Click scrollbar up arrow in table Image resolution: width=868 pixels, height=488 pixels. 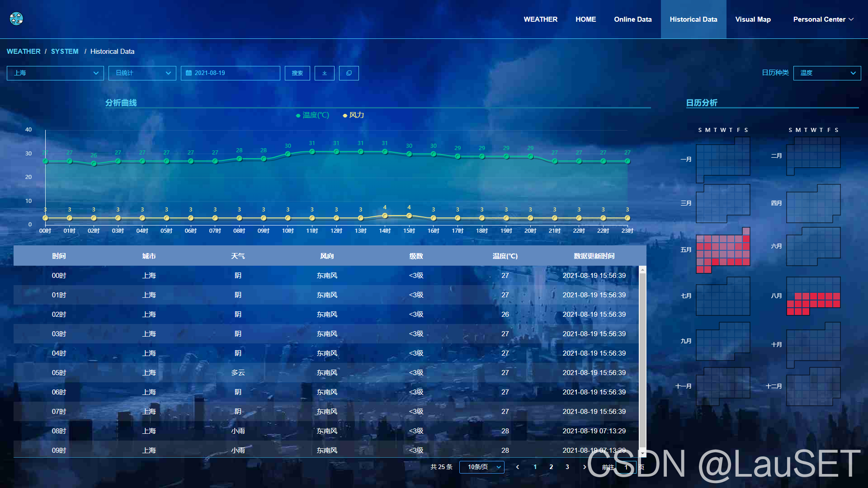click(x=642, y=270)
